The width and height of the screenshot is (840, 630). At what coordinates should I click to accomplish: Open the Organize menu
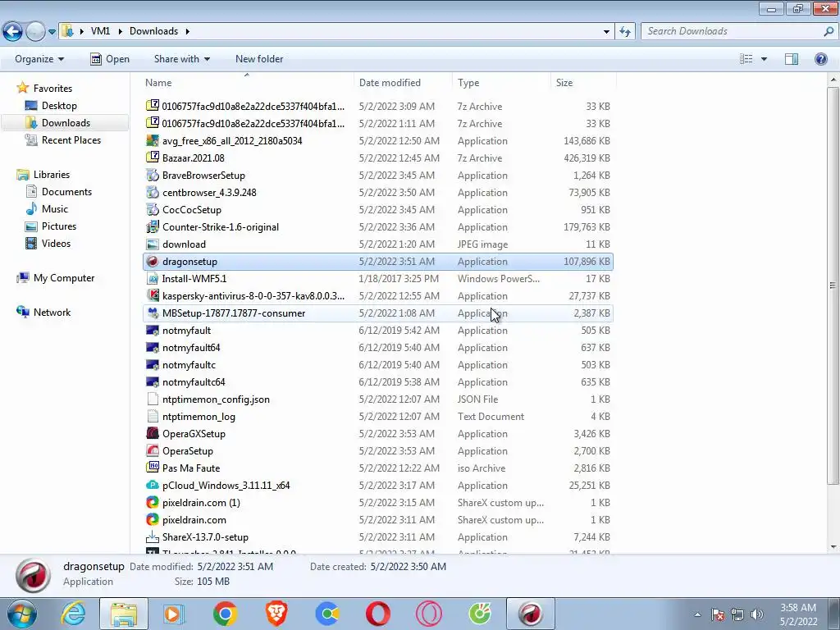click(39, 59)
